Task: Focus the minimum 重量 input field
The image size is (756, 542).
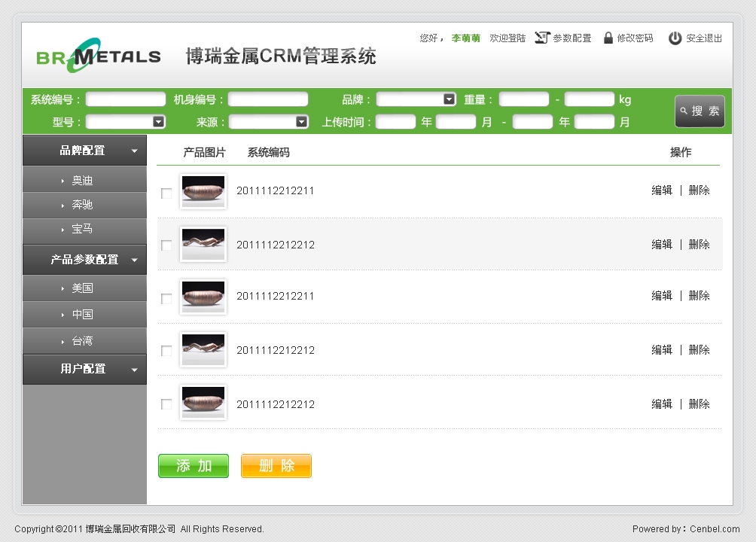Action: 524,99
